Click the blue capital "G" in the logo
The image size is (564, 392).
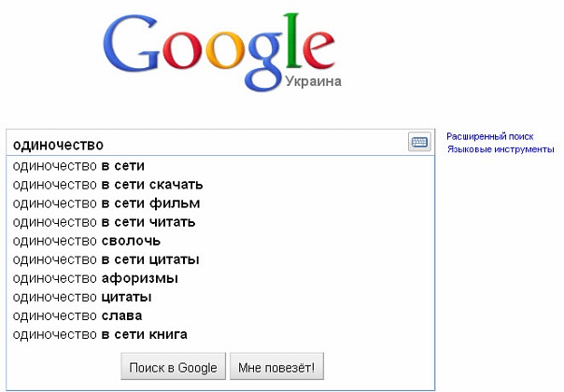(133, 45)
